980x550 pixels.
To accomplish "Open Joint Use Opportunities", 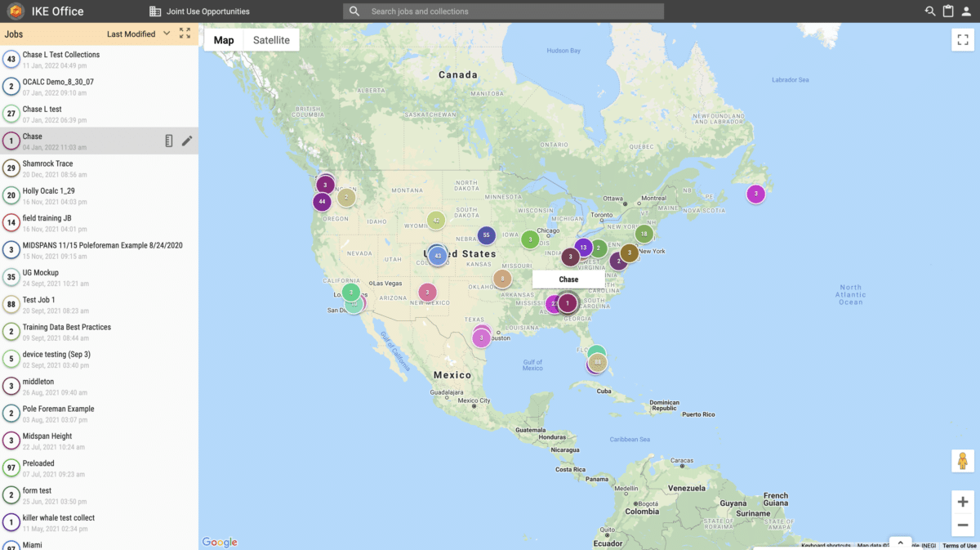I will point(200,11).
